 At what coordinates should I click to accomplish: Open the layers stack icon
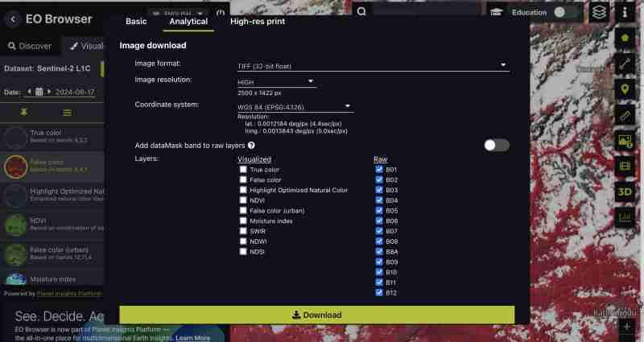pyautogui.click(x=599, y=12)
